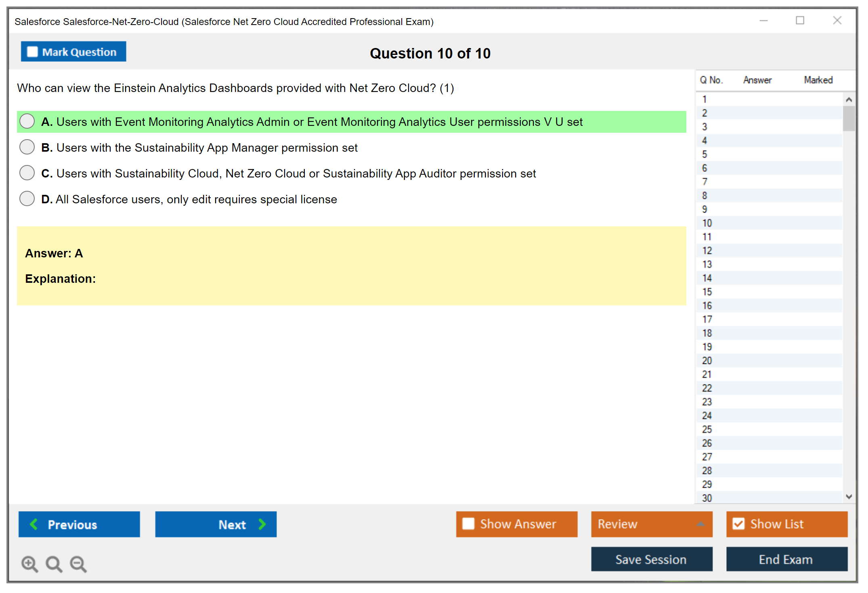Click the zoom in magnifier icon

(29, 564)
